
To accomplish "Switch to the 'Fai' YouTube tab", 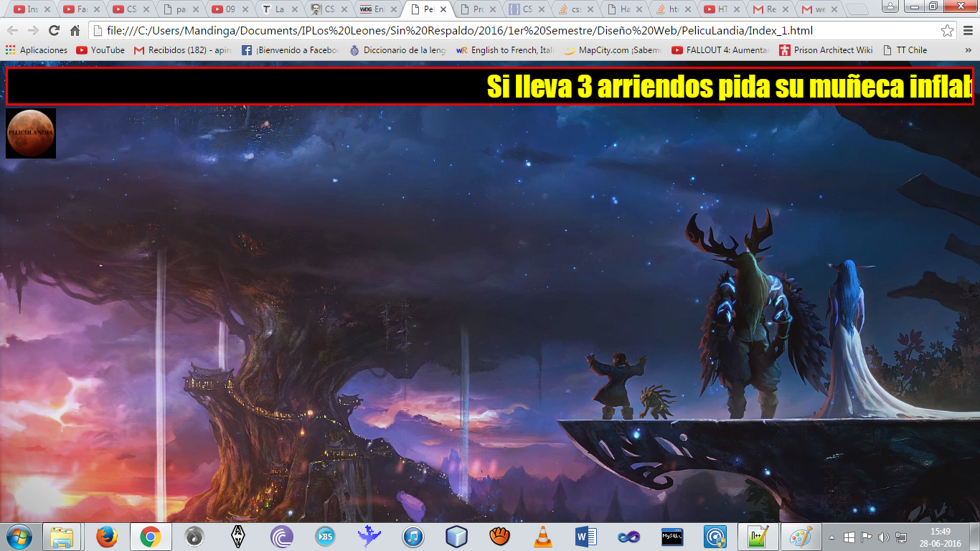I will 82,9.
